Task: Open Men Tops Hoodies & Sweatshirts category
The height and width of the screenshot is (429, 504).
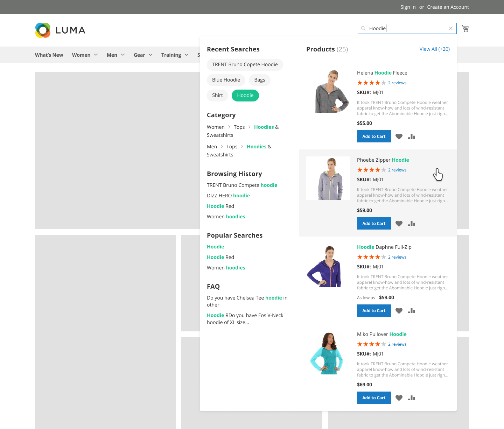Action: (239, 150)
